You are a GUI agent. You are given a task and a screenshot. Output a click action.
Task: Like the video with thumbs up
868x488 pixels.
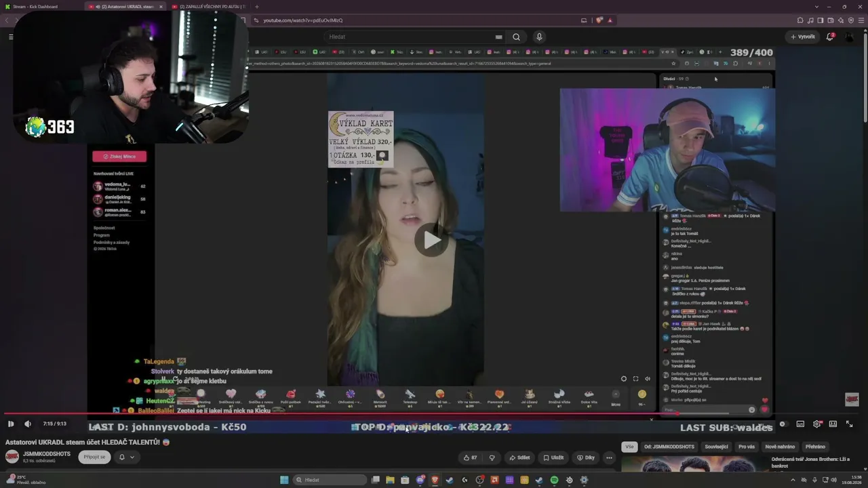469,457
